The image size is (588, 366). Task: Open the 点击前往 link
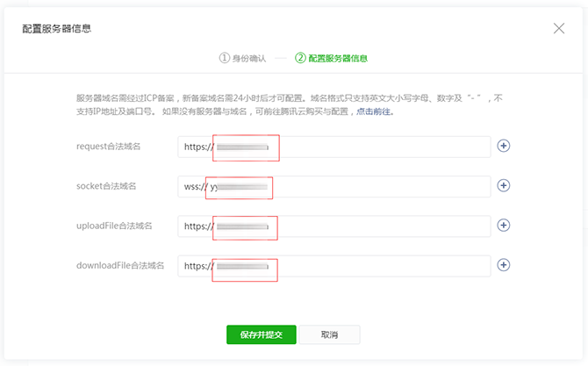point(375,111)
